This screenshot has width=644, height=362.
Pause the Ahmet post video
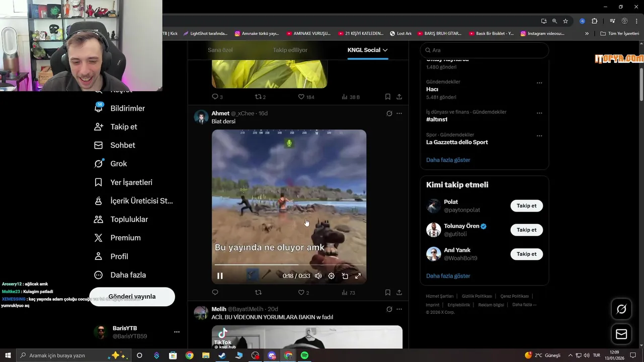pos(220,276)
